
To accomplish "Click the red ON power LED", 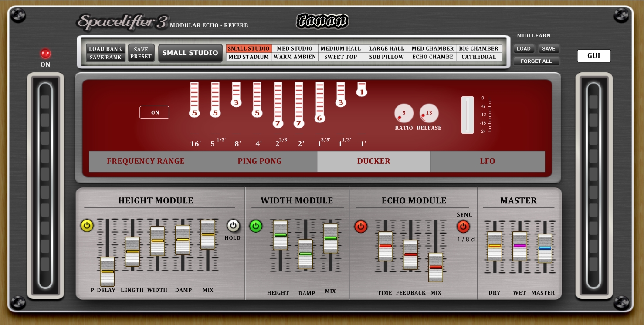I will (45, 54).
